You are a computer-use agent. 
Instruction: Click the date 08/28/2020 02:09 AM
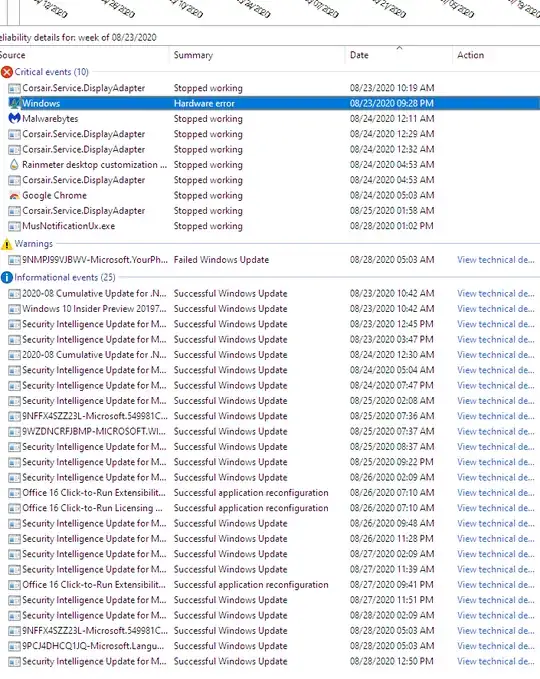(391, 615)
